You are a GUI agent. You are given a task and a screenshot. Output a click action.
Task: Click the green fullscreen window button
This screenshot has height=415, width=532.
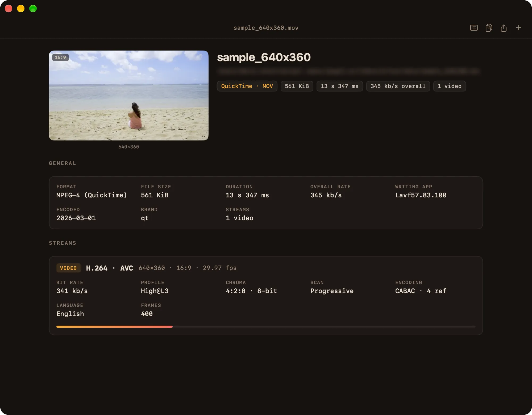[x=33, y=9]
